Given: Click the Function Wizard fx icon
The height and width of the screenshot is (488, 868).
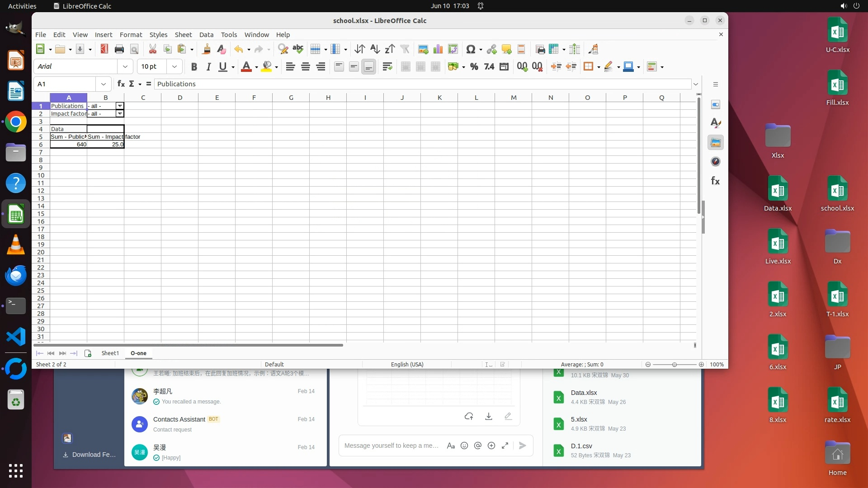Looking at the screenshot, I should coord(121,84).
